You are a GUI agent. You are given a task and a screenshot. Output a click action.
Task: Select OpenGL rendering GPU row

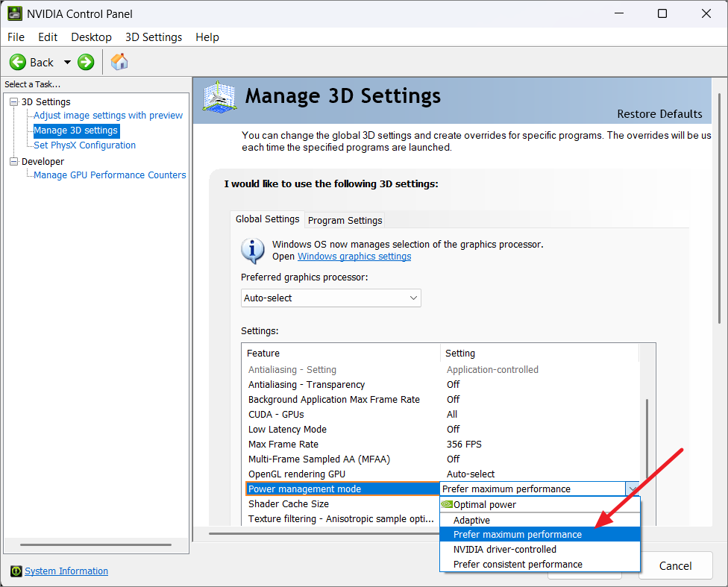pos(442,474)
